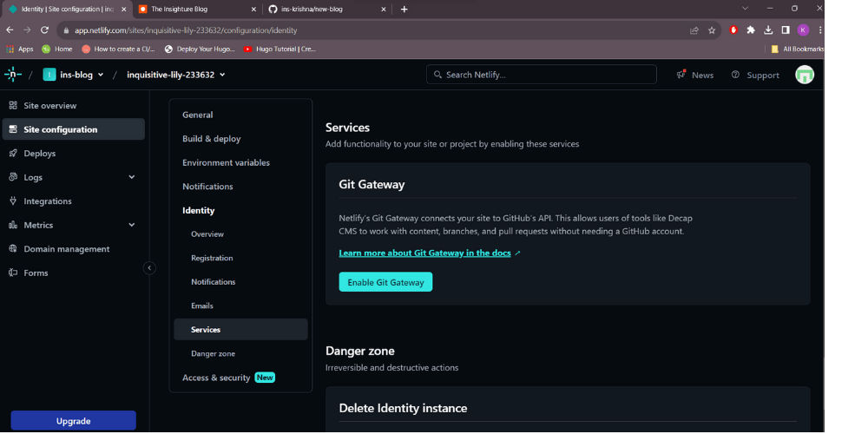
Task: Open Access & security settings
Action: (216, 378)
